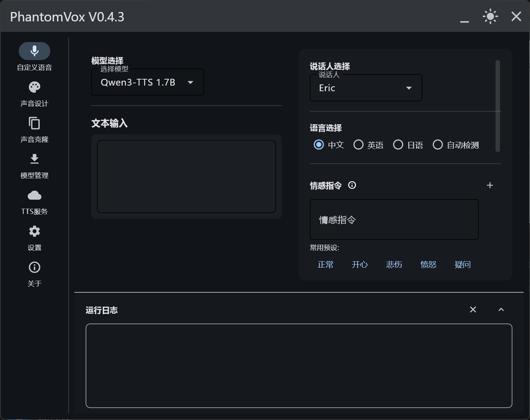Toggle light theme with sun icon
The image size is (530, 420).
(x=490, y=17)
